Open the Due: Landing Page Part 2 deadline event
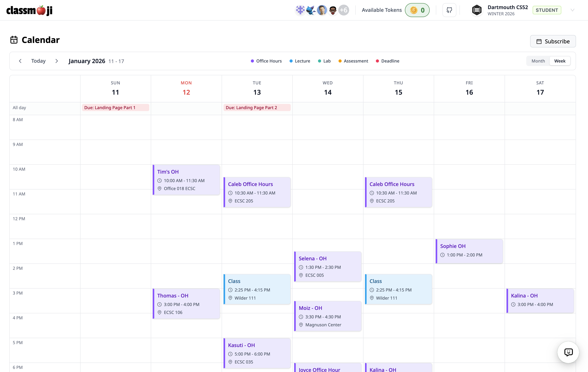Screen dimensions: 588x372 pos(257,107)
